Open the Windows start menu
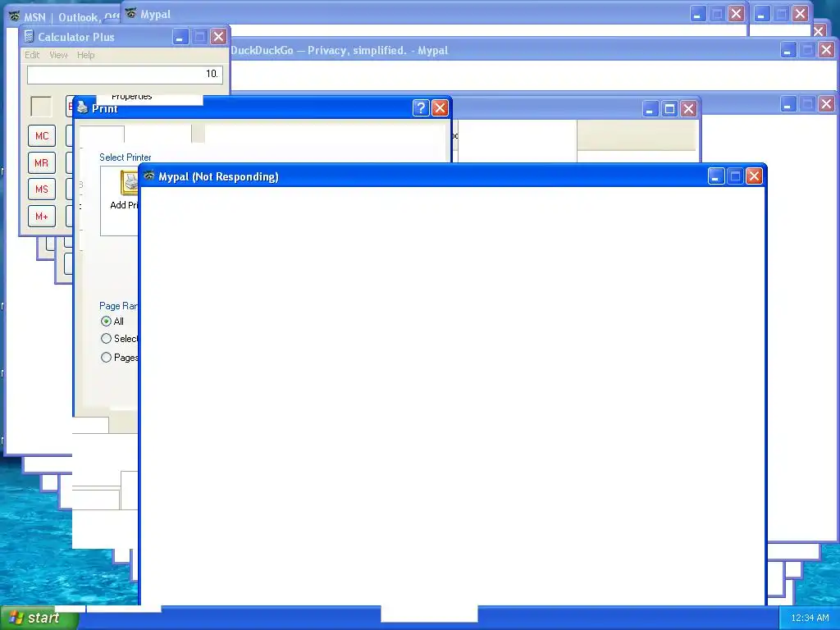Viewport: 840px width, 630px height. [39, 618]
